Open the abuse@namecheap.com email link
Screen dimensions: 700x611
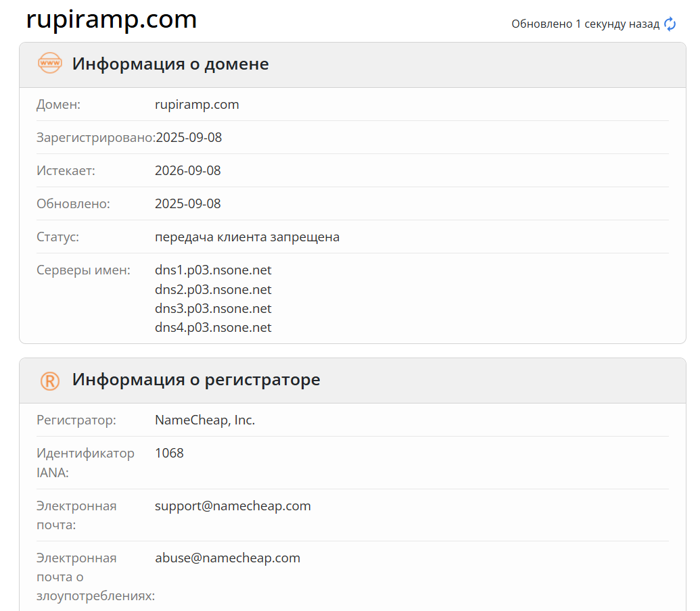tap(227, 558)
